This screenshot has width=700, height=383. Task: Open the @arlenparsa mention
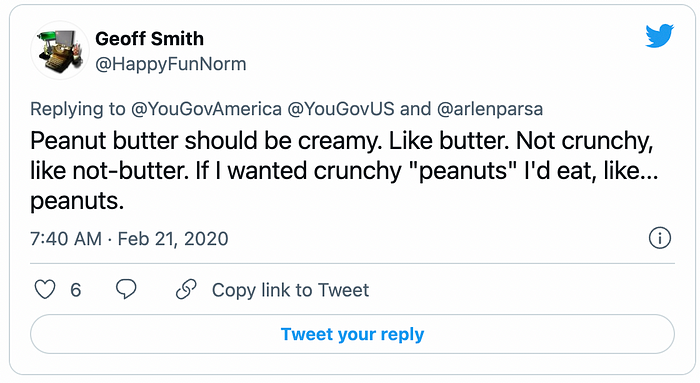pos(490,109)
